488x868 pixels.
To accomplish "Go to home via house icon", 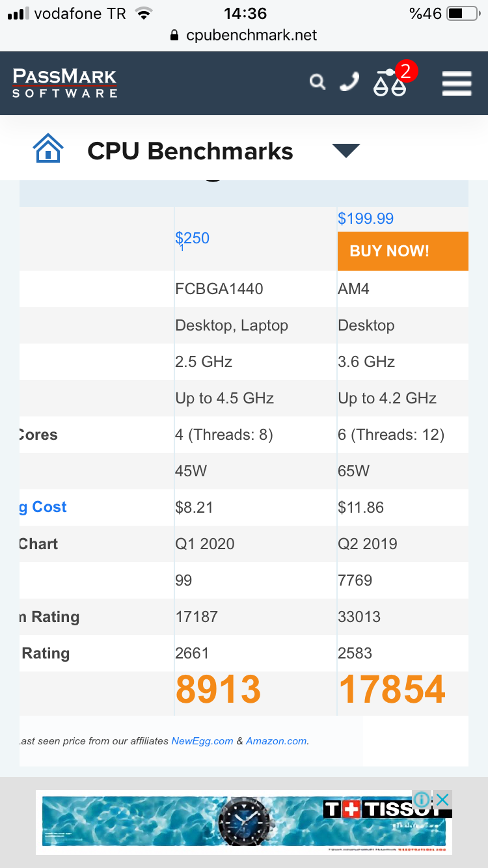I will 48,148.
